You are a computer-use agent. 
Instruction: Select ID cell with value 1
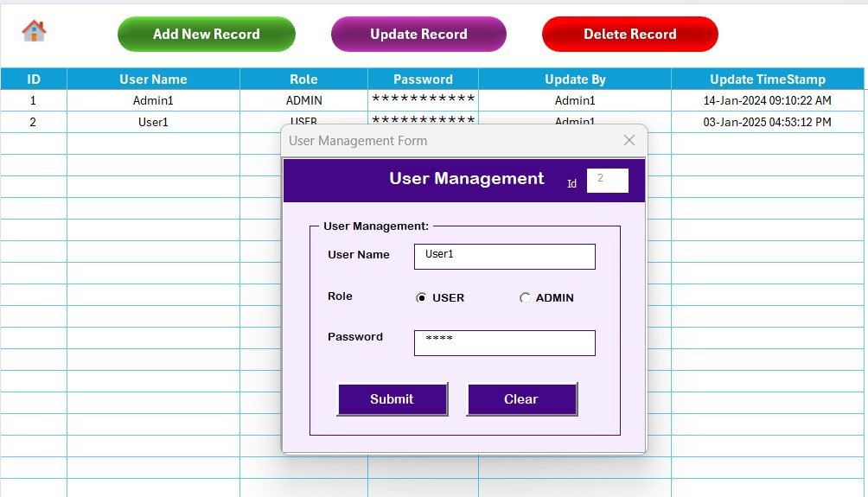pyautogui.click(x=34, y=101)
